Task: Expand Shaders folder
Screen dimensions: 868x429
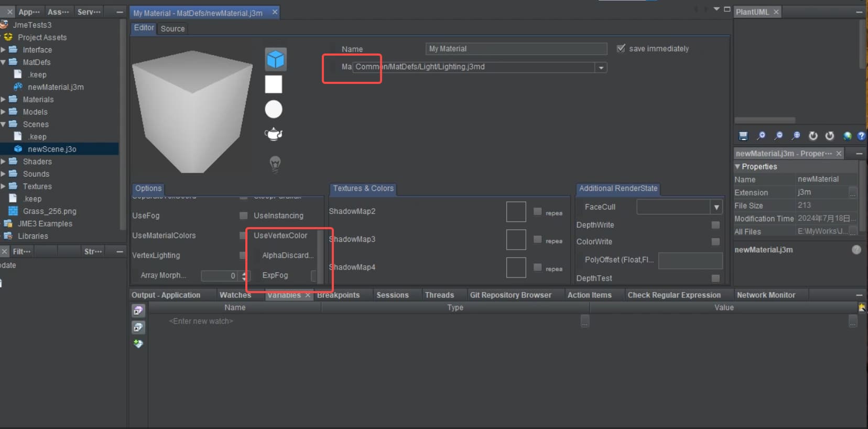Action: click(3, 162)
